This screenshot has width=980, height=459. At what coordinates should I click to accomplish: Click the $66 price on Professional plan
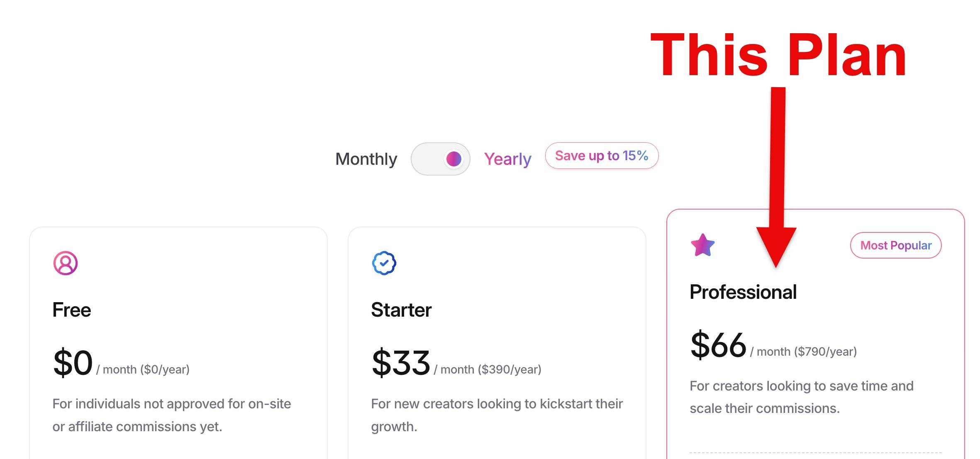click(x=719, y=345)
